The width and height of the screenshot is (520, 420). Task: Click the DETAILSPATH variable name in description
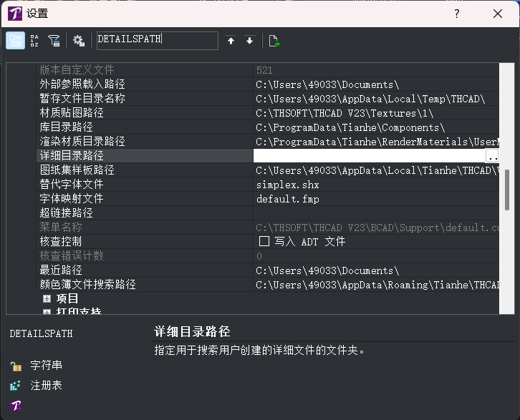click(x=41, y=333)
